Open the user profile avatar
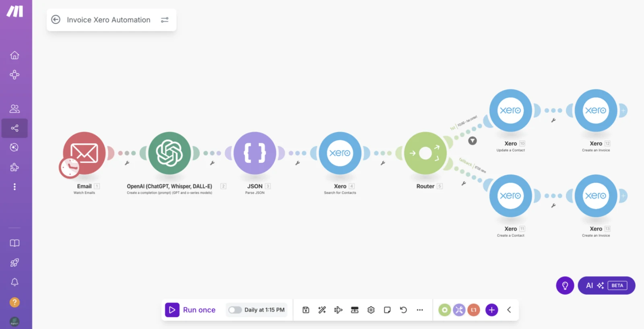Image resolution: width=644 pixels, height=329 pixels. [x=14, y=321]
